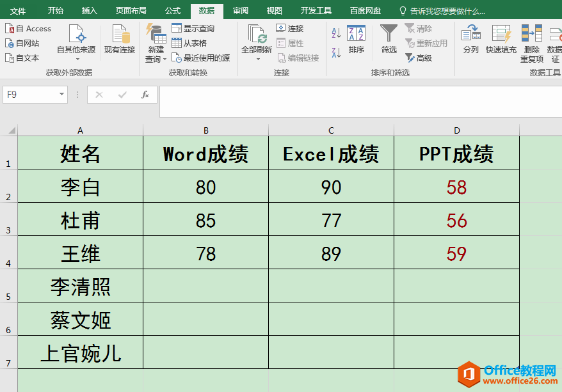Select cell with name 杜甫
The width and height of the screenshot is (562, 392).
(x=80, y=219)
